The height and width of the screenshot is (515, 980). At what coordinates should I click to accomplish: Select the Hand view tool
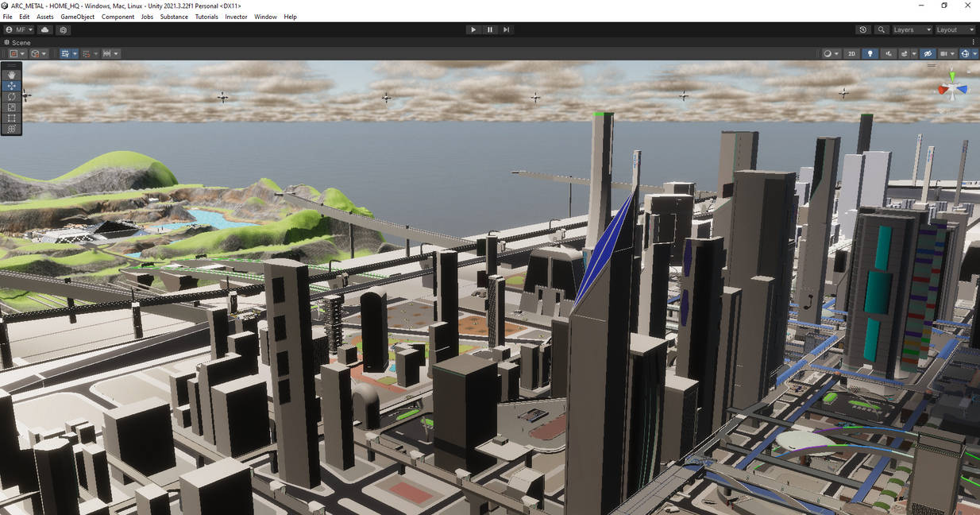pyautogui.click(x=11, y=74)
